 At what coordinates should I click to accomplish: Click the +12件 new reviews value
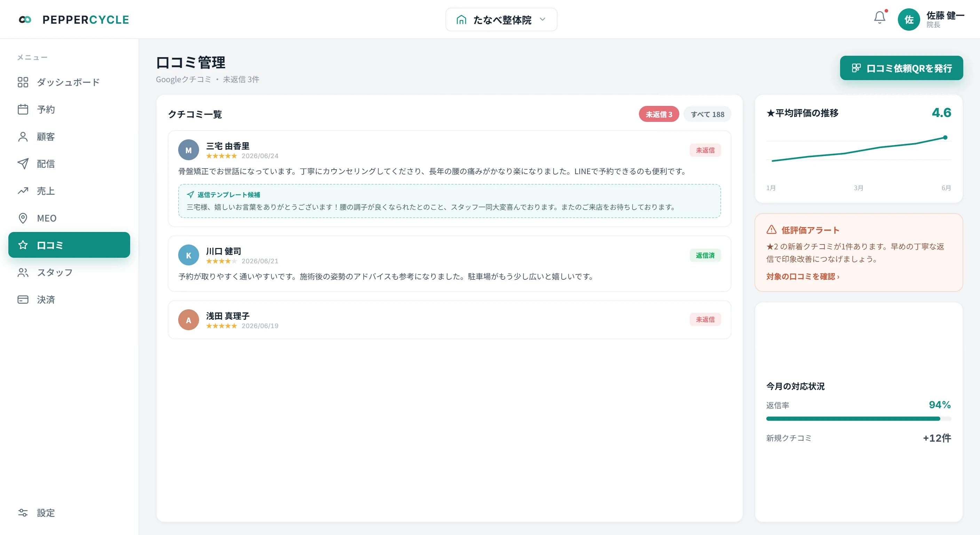pos(937,438)
